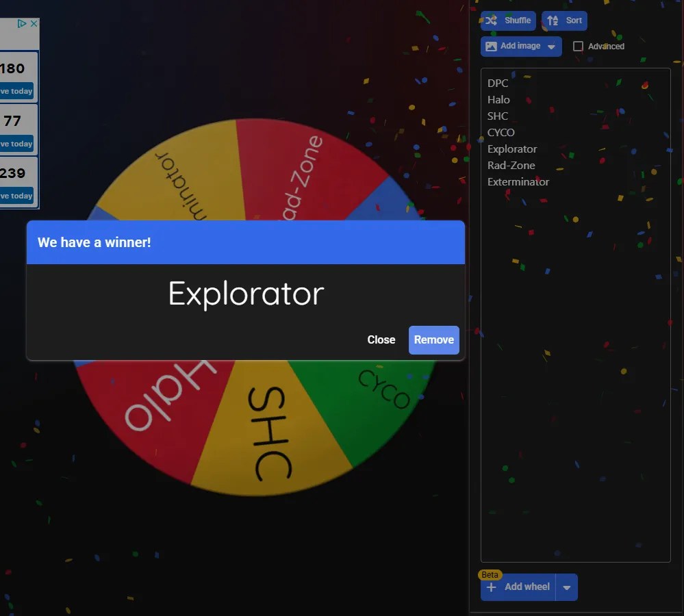Image resolution: width=684 pixels, height=616 pixels.
Task: Click the AdChoices triangle icon in the ad
Action: point(22,23)
